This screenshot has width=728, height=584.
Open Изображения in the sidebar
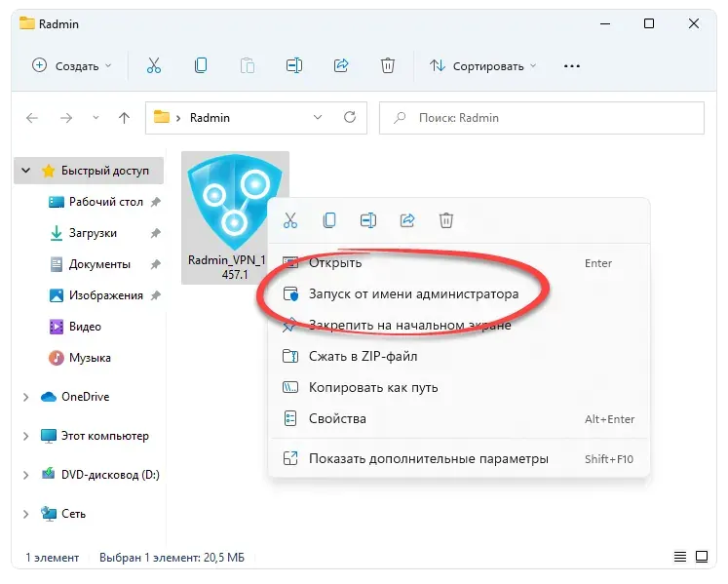tap(105, 295)
